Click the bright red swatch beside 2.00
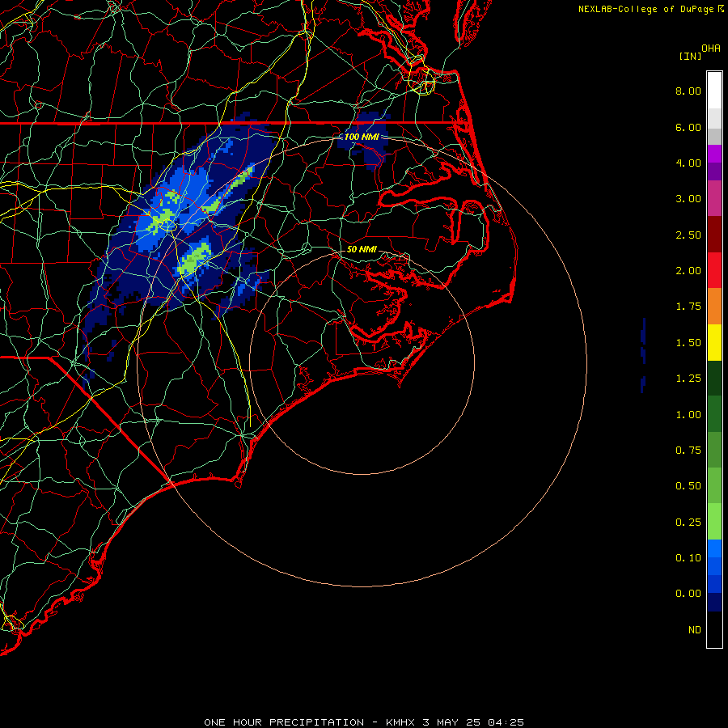The image size is (728, 728). click(x=714, y=270)
